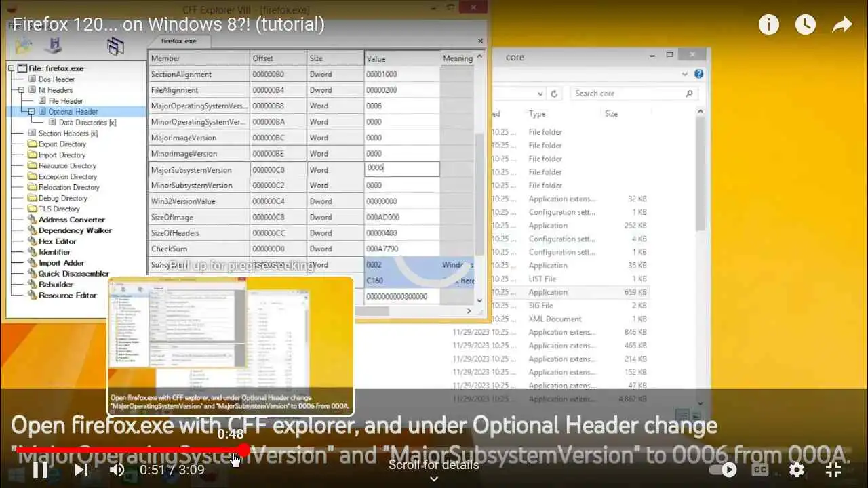Click the table's scroll-down arrow
This screenshot has width=868, height=488.
[480, 300]
